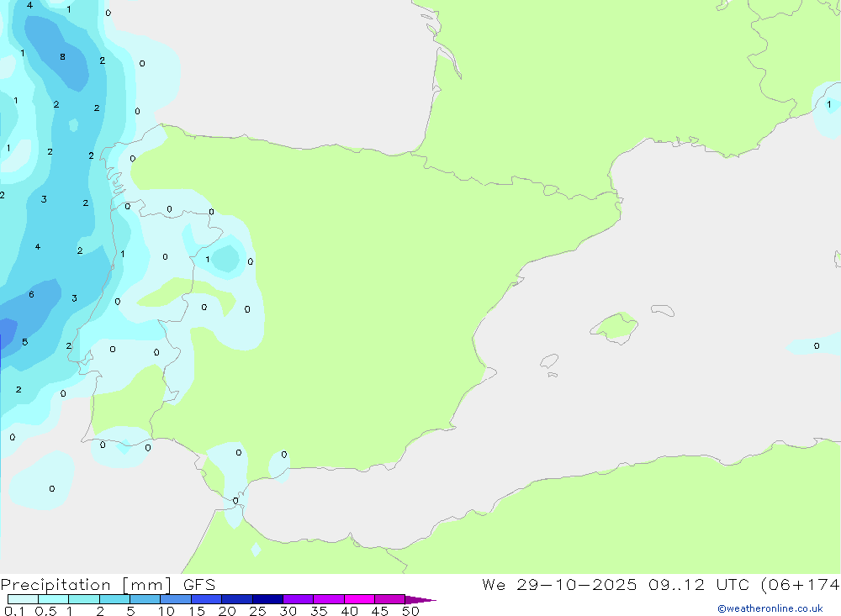This screenshot has width=841, height=616.
Task: Click the purple arrow tip above 50 mm
Action: click(420, 599)
